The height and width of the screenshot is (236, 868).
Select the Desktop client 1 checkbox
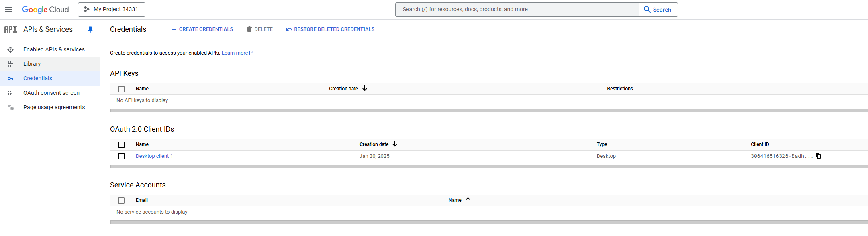pyautogui.click(x=121, y=156)
